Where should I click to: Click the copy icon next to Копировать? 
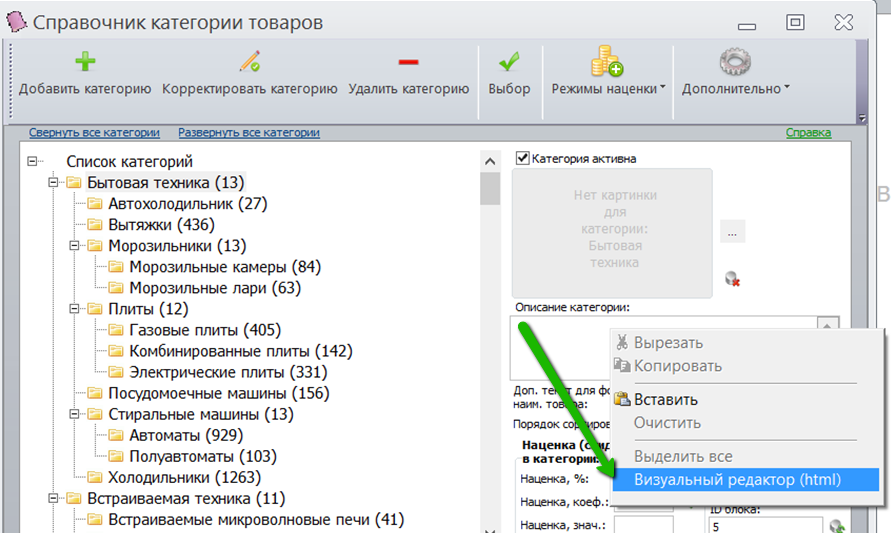click(622, 365)
